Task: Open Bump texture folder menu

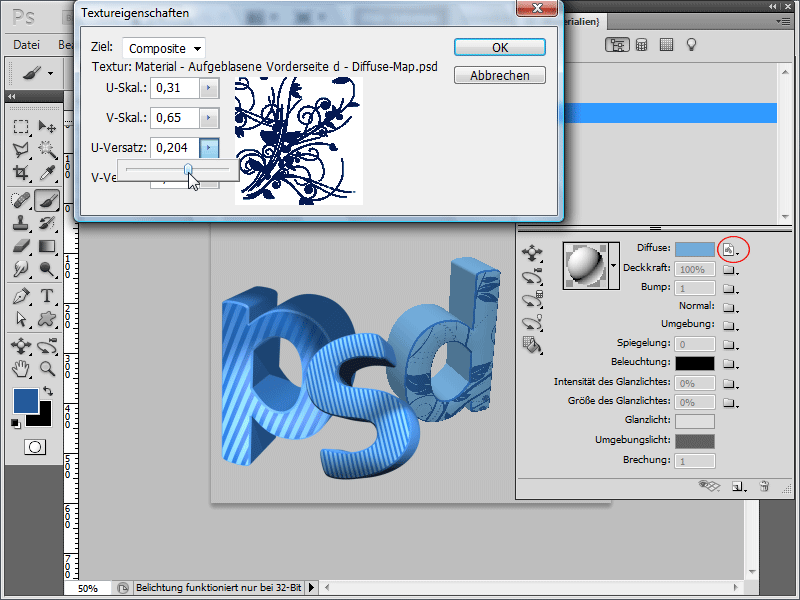Action: [731, 289]
